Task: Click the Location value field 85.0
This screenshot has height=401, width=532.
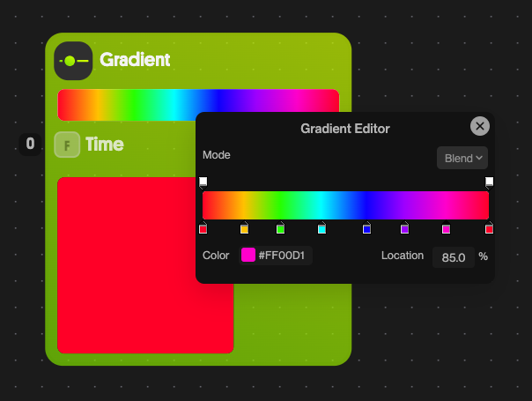Action: coord(453,256)
